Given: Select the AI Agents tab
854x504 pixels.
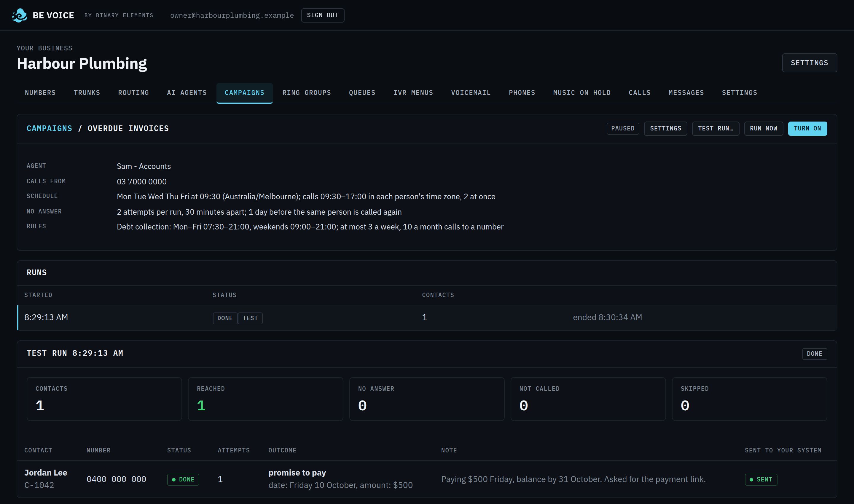Looking at the screenshot, I should tap(187, 93).
